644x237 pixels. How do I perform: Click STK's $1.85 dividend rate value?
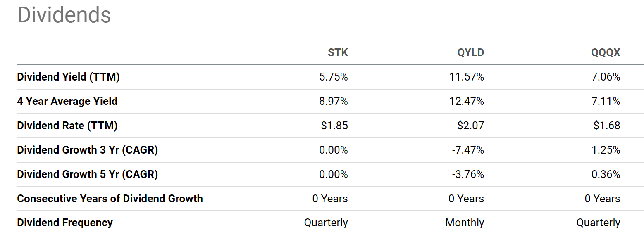point(334,126)
